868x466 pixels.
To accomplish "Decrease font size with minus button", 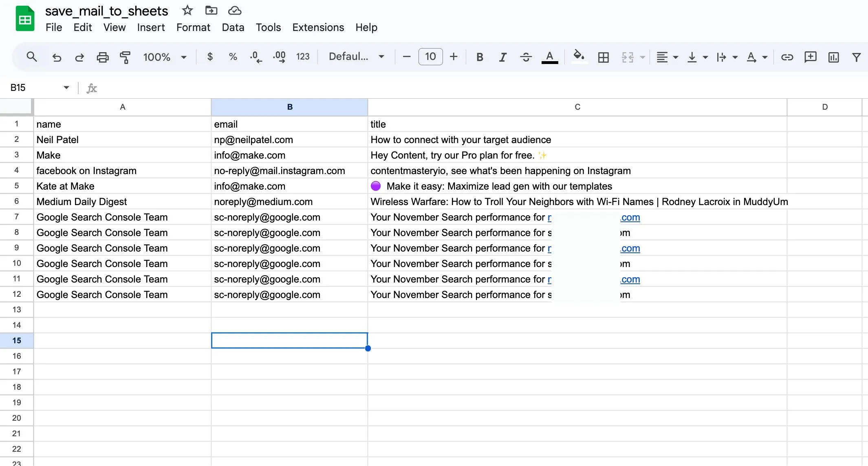I will [406, 57].
